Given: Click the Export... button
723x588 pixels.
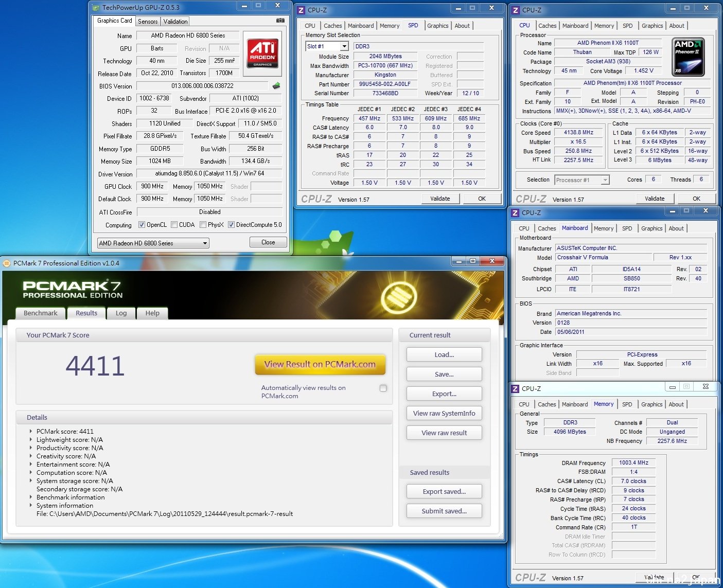Looking at the screenshot, I should pyautogui.click(x=444, y=394).
